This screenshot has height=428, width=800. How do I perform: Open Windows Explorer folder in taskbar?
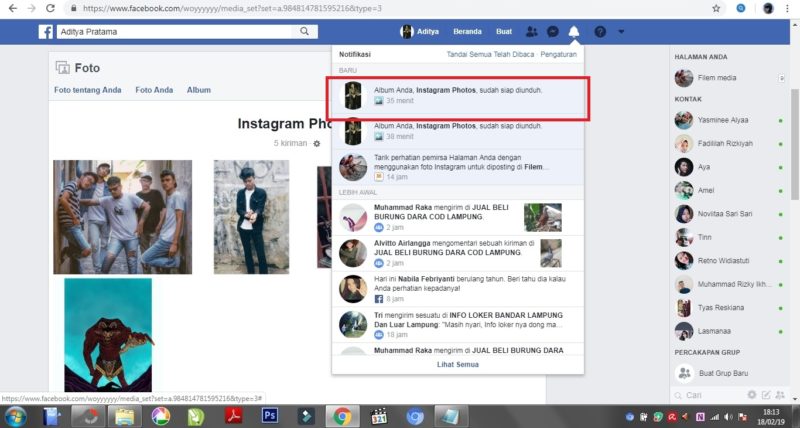124,416
